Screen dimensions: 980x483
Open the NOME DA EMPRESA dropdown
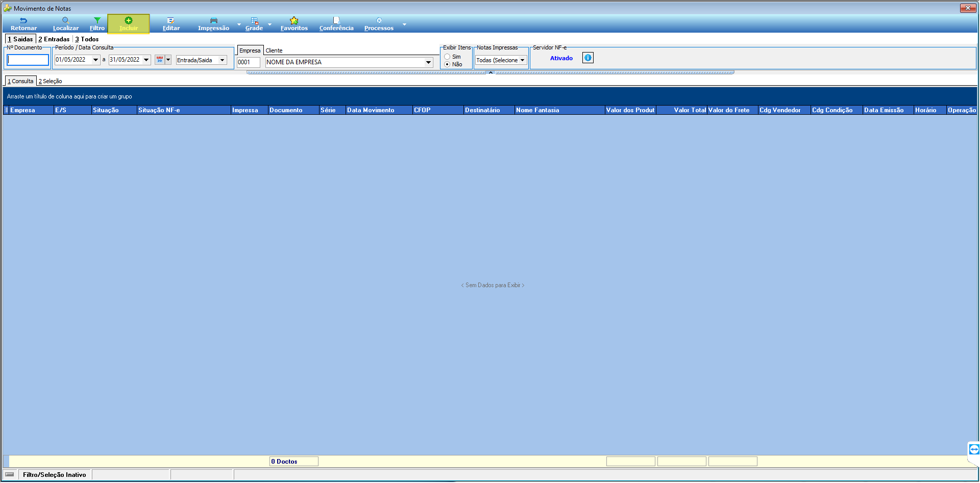(x=428, y=62)
